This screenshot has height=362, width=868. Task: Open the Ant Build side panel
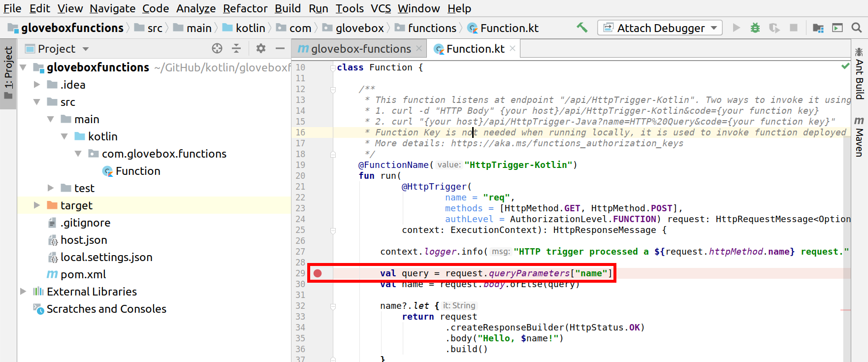(x=859, y=74)
